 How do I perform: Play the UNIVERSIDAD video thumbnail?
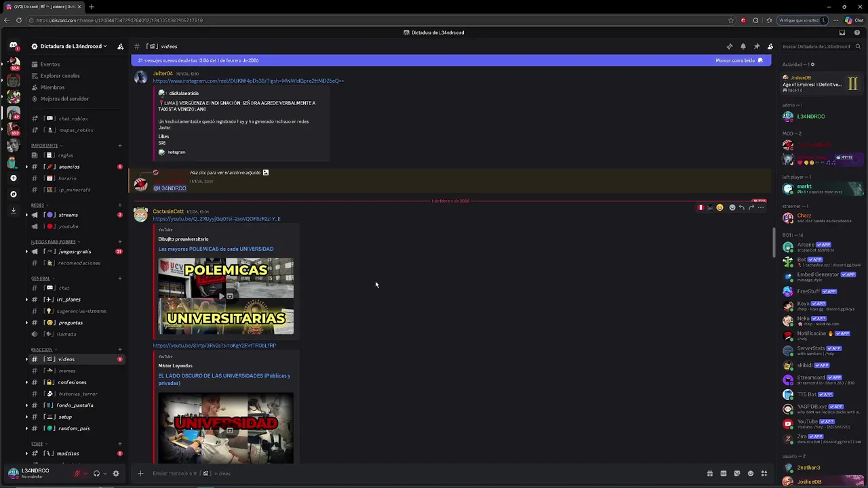tap(226, 428)
